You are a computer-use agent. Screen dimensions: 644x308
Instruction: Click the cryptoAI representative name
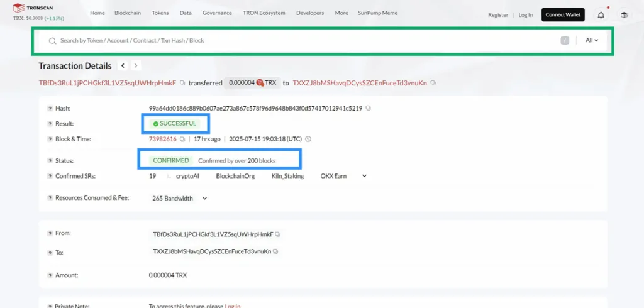pyautogui.click(x=187, y=176)
